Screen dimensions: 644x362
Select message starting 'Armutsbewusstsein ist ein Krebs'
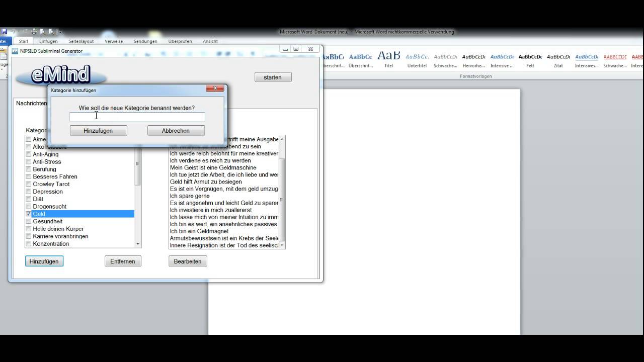coord(223,238)
